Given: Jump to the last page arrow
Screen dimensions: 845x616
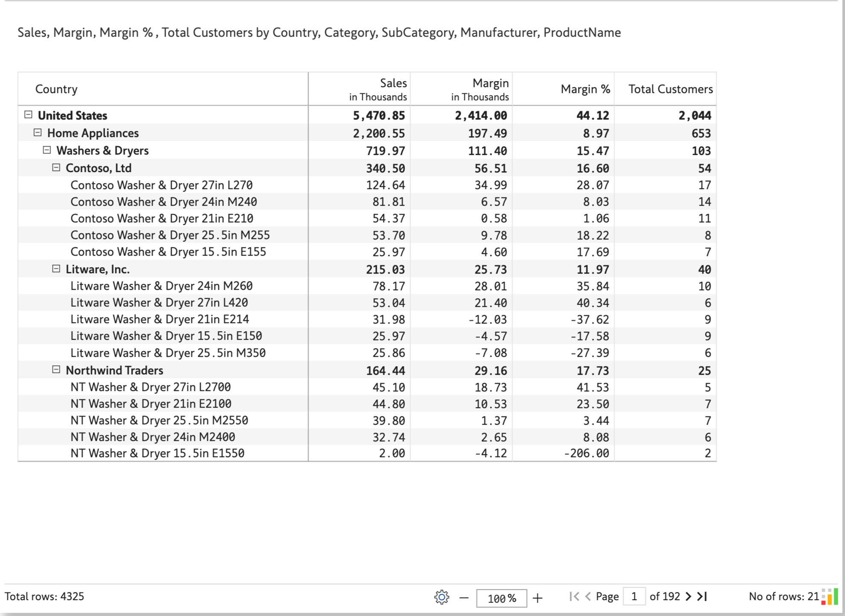Looking at the screenshot, I should 702,596.
